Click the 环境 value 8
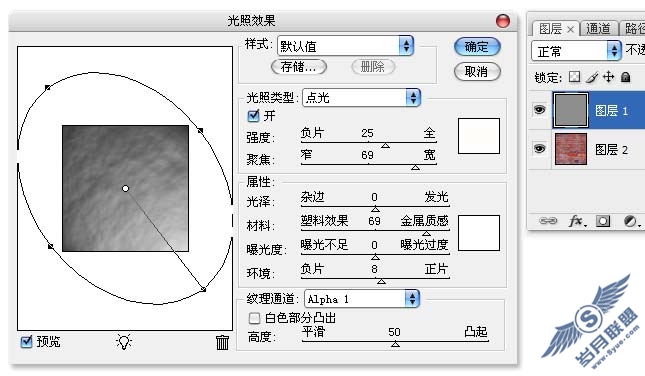645x376 pixels. pyautogui.click(x=374, y=269)
